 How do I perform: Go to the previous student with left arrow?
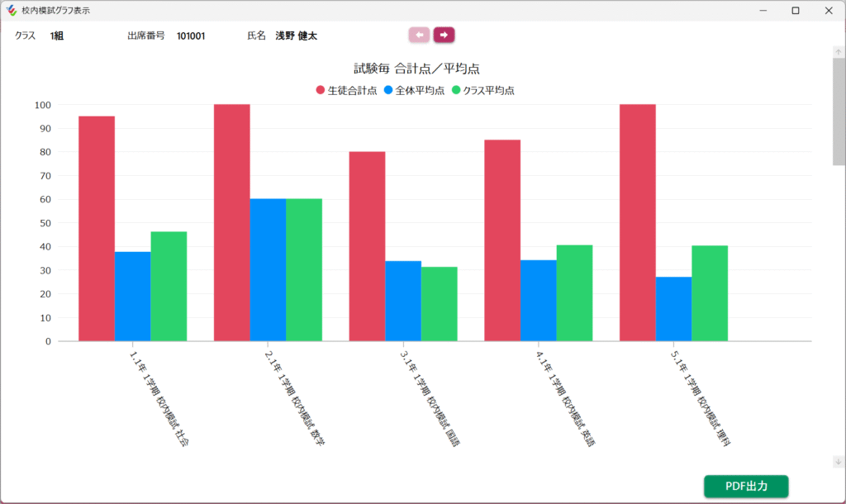pos(419,35)
